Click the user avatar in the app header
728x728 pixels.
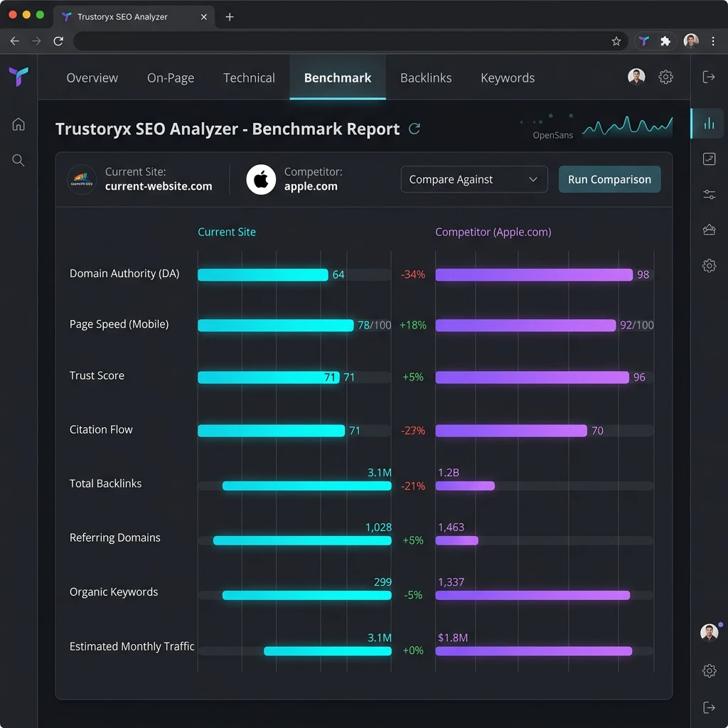point(636,77)
